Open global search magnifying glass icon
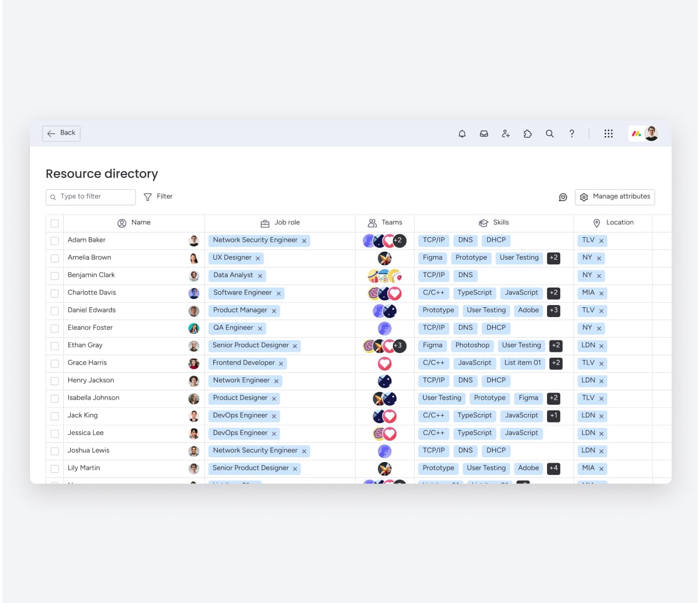 pyautogui.click(x=549, y=133)
